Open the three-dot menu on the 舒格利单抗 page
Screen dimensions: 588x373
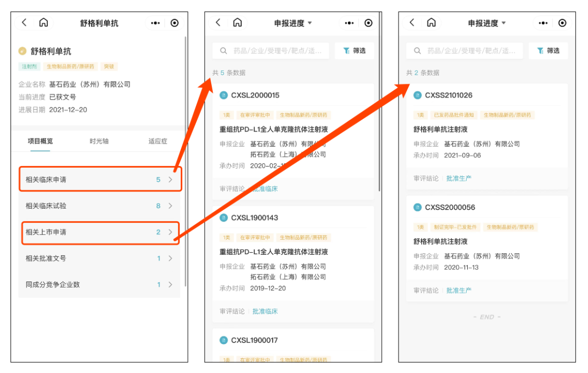[155, 23]
